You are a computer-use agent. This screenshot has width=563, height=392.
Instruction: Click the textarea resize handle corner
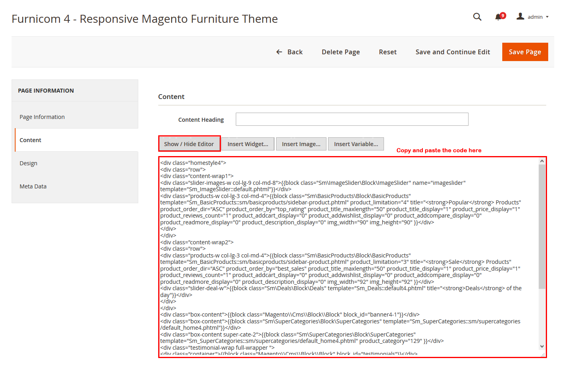543,354
